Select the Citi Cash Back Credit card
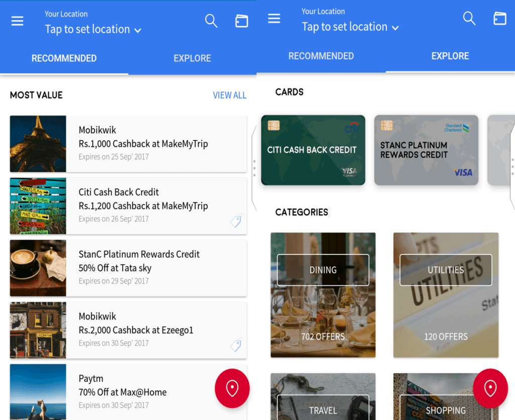 pyautogui.click(x=313, y=150)
